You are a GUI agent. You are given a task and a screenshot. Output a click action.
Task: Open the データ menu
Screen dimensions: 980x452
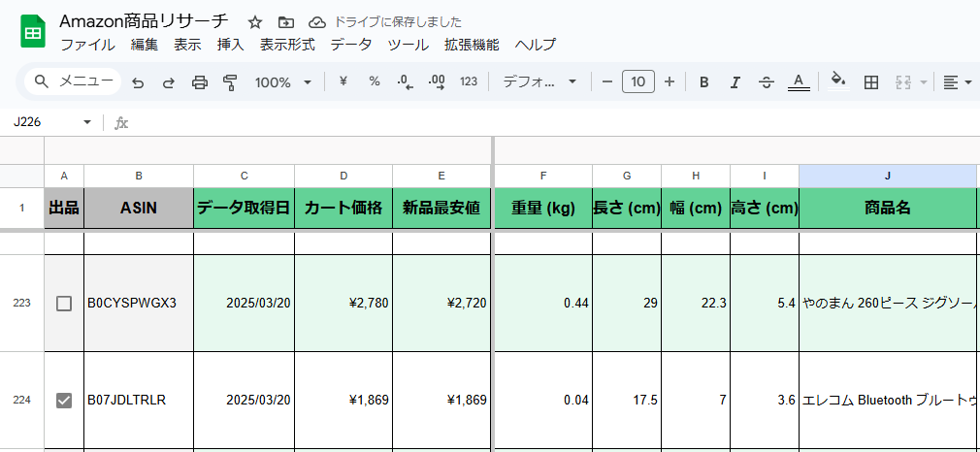point(351,45)
